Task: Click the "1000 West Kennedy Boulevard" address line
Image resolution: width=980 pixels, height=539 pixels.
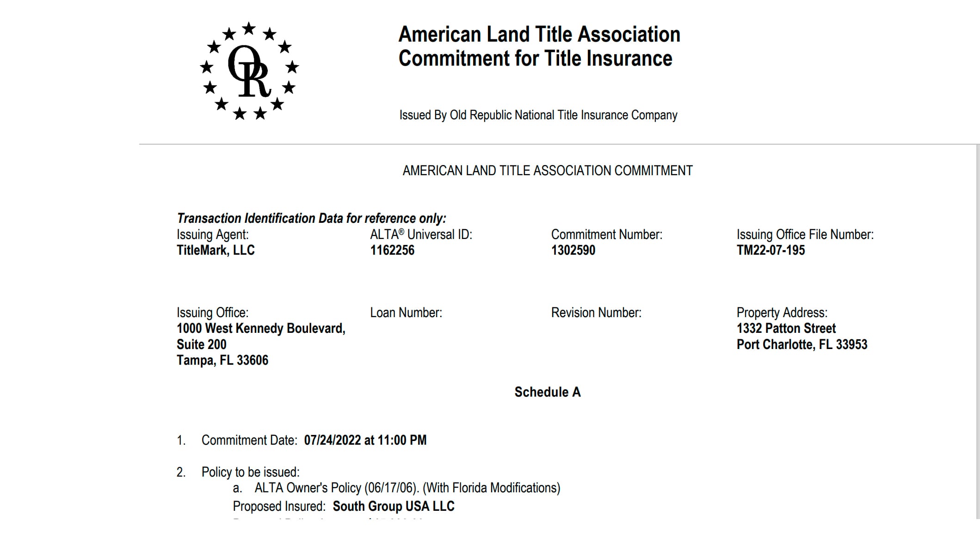Action: tap(261, 328)
